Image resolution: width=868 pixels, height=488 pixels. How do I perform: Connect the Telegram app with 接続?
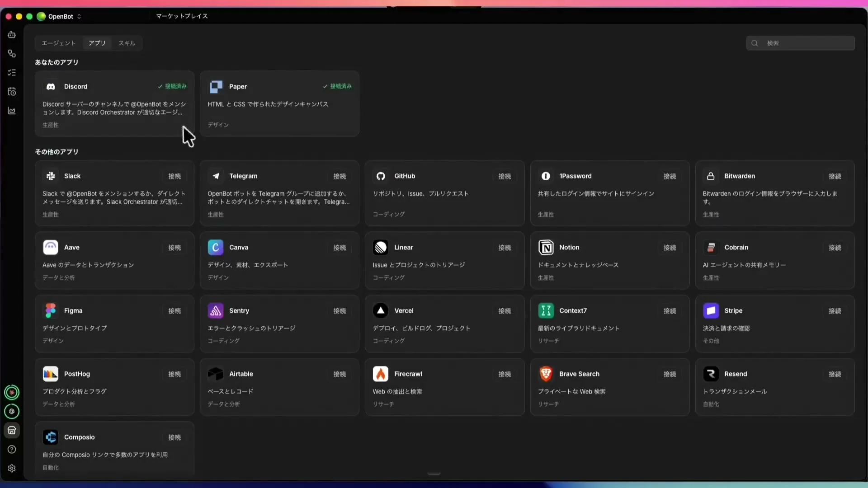coord(340,176)
